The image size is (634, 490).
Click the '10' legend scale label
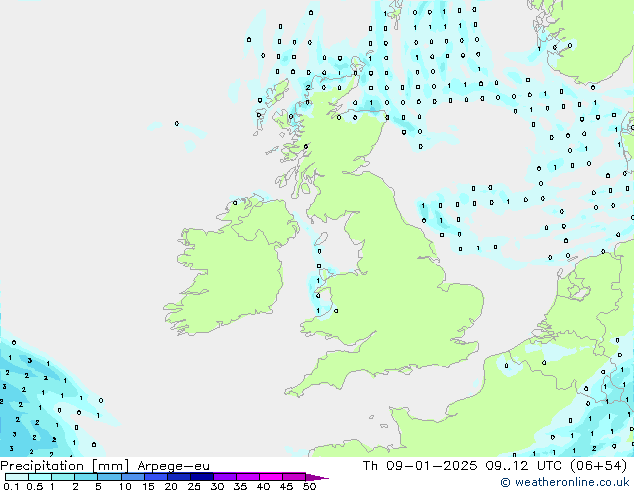coord(125,486)
